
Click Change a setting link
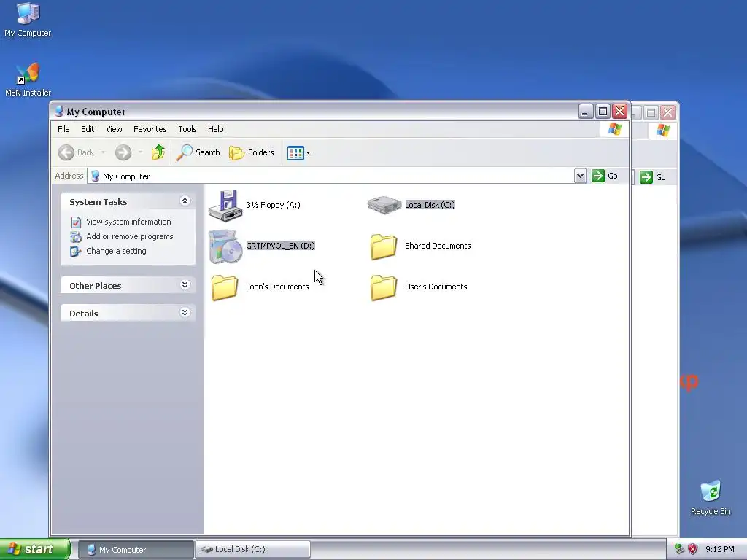[x=116, y=251]
